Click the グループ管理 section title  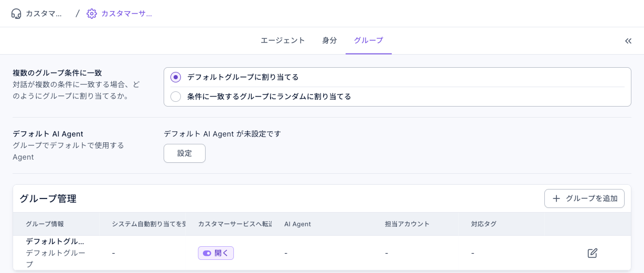(x=48, y=198)
